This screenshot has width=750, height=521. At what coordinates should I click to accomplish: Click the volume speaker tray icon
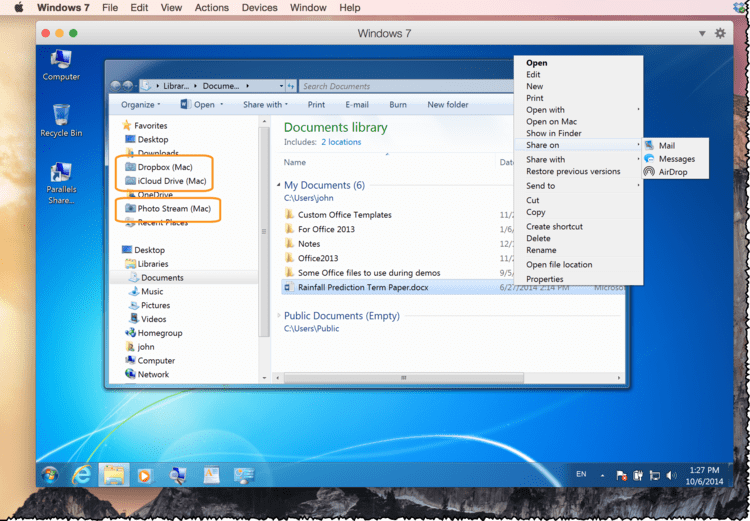[x=671, y=476]
